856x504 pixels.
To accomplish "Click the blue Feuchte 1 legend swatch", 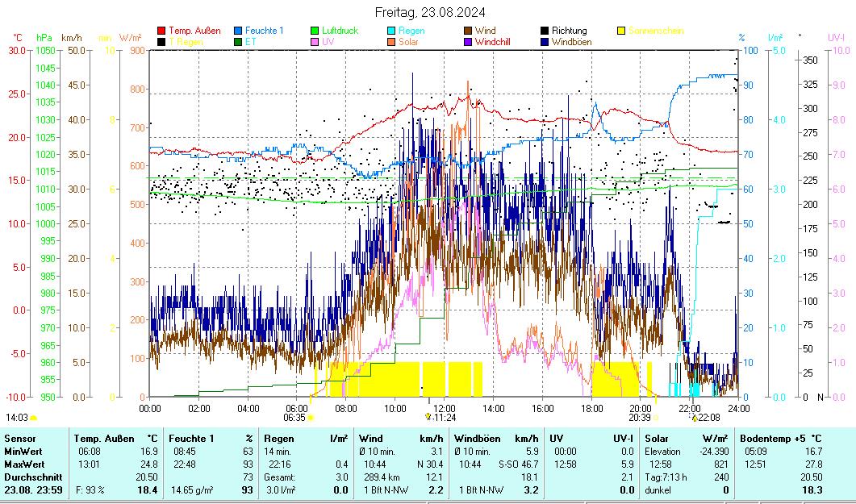I will (x=238, y=31).
